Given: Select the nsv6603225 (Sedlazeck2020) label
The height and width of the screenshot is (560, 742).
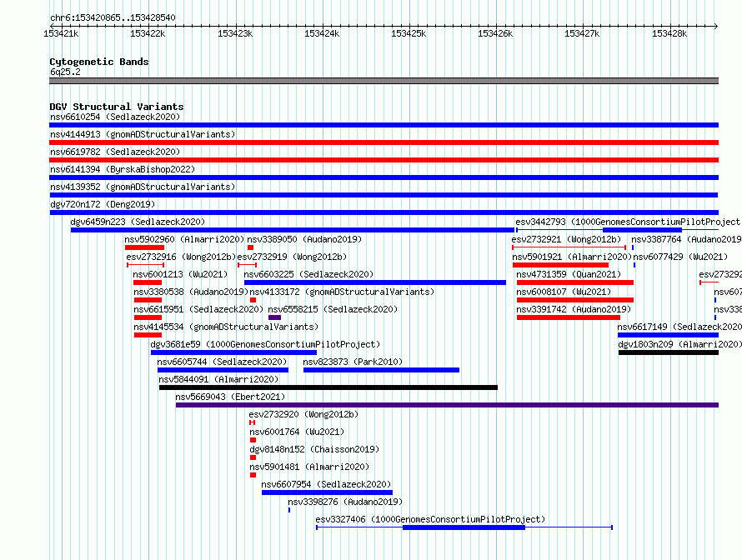Looking at the screenshot, I should (x=308, y=274).
